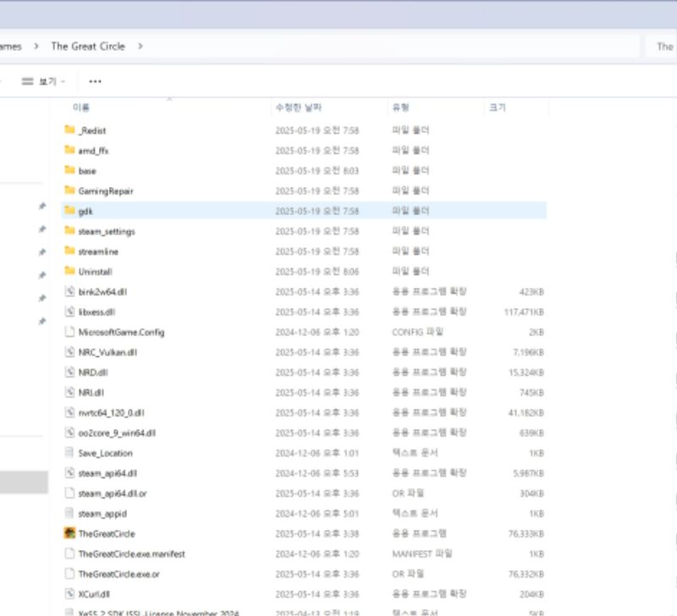Select the NRC_Vulkan.dll file name

pos(107,352)
